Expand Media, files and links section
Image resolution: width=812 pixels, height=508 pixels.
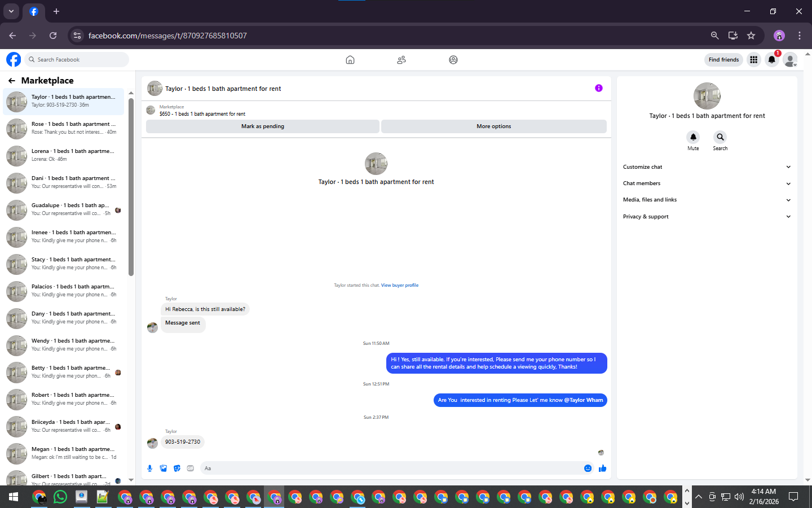point(707,200)
